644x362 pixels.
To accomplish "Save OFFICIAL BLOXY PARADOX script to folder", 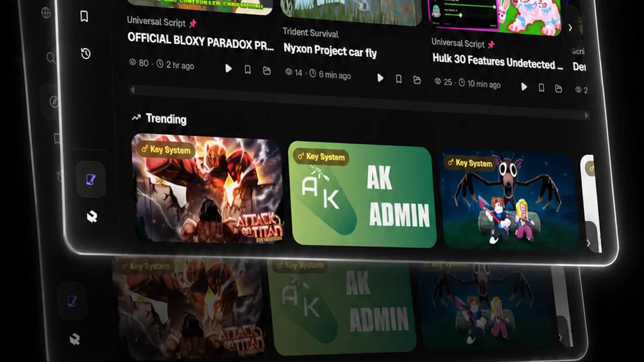I will pyautogui.click(x=267, y=71).
